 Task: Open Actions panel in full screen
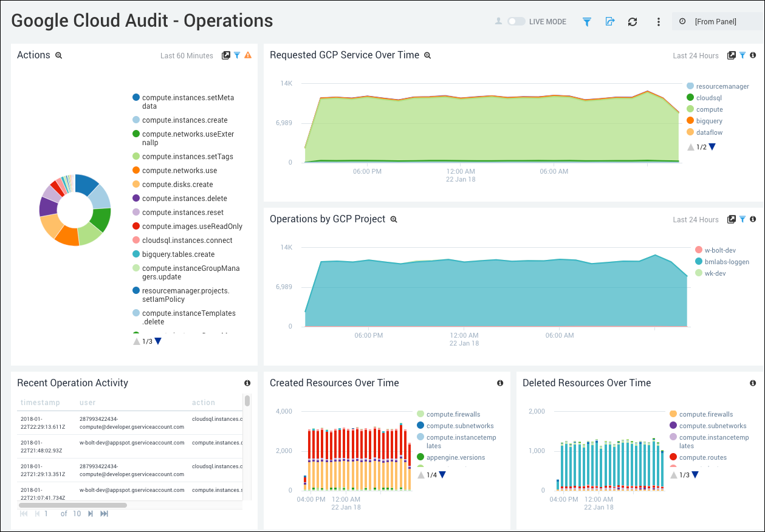click(226, 55)
